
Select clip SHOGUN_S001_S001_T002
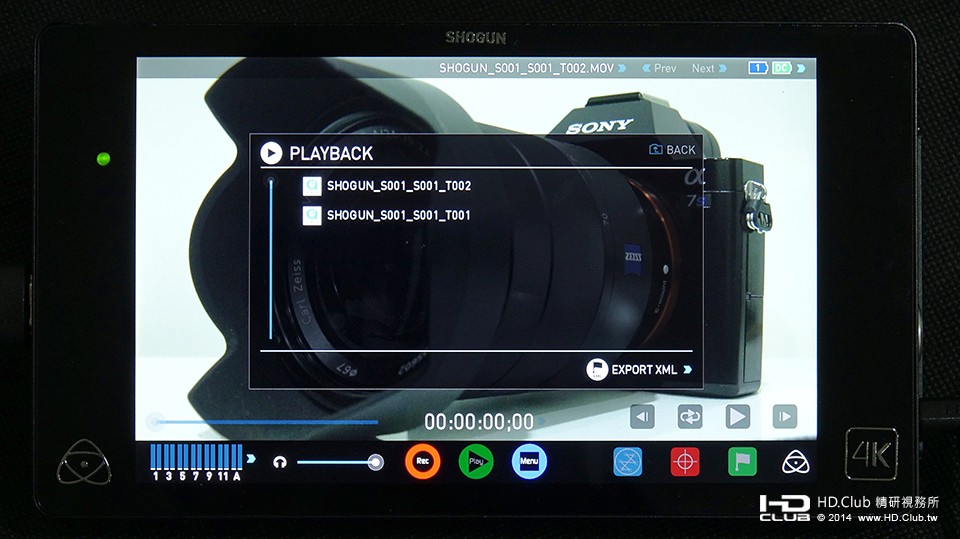pyautogui.click(x=399, y=186)
